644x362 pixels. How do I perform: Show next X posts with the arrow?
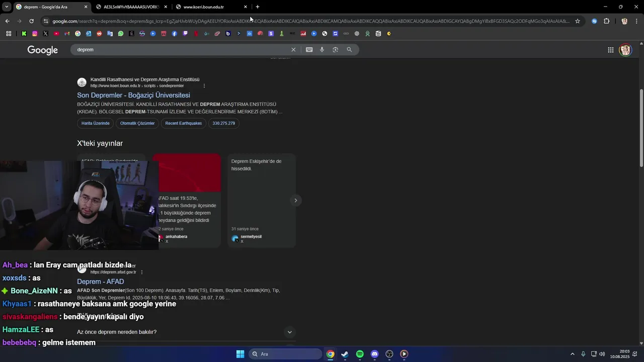coord(295,200)
